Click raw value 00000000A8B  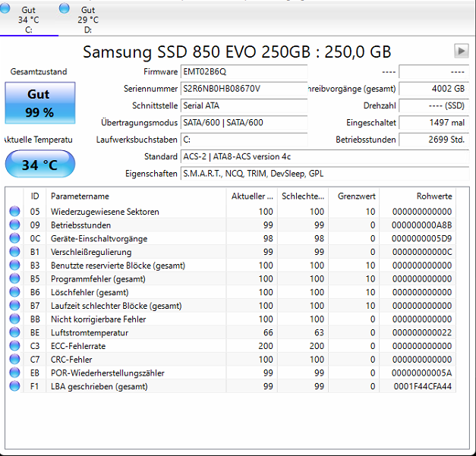(421, 225)
